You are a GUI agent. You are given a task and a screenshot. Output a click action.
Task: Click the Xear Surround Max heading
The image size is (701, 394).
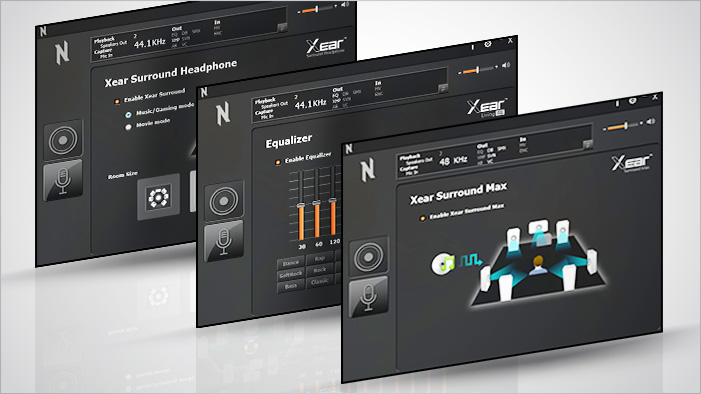click(x=458, y=193)
